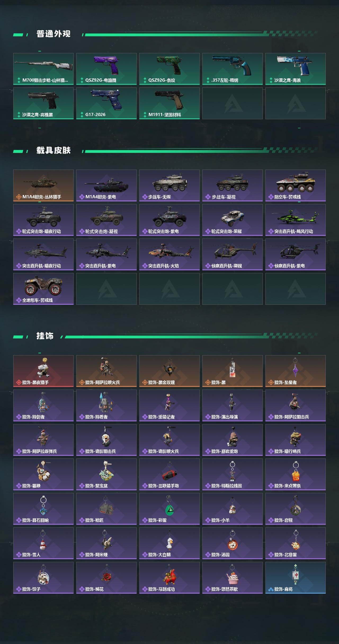The image size is (339, 644).
Task: Click the 防空车-警戒线 vehicle skin
Action: (x=296, y=186)
